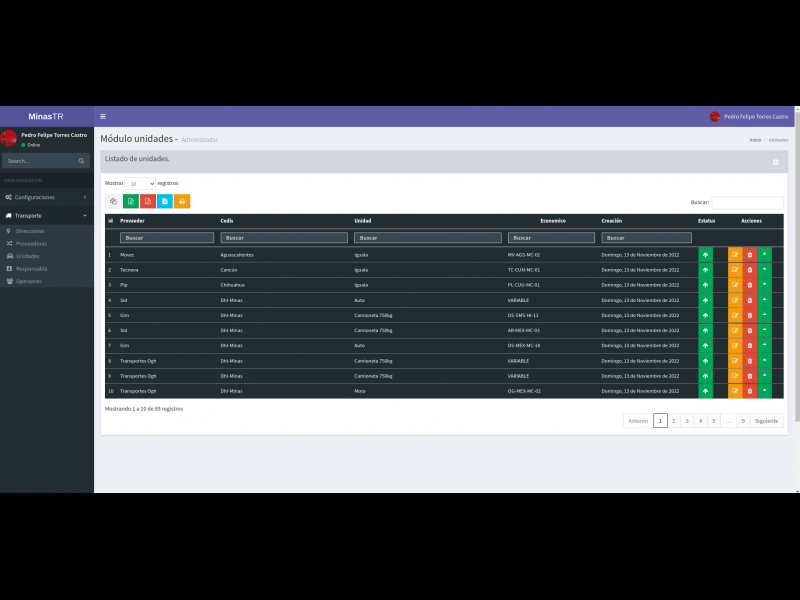Image resolution: width=800 pixels, height=600 pixels.
Task: Open Proveedores in the sidebar
Action: click(x=31, y=243)
